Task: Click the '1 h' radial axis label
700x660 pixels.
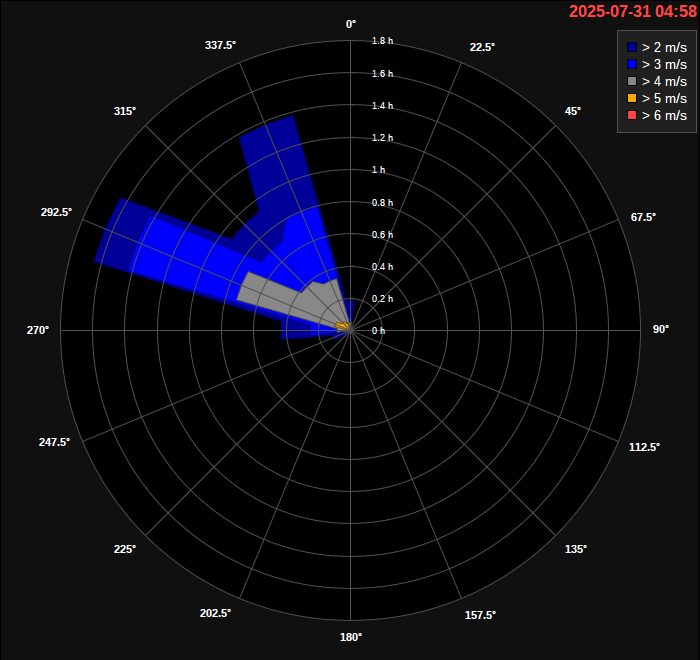Action: point(379,170)
